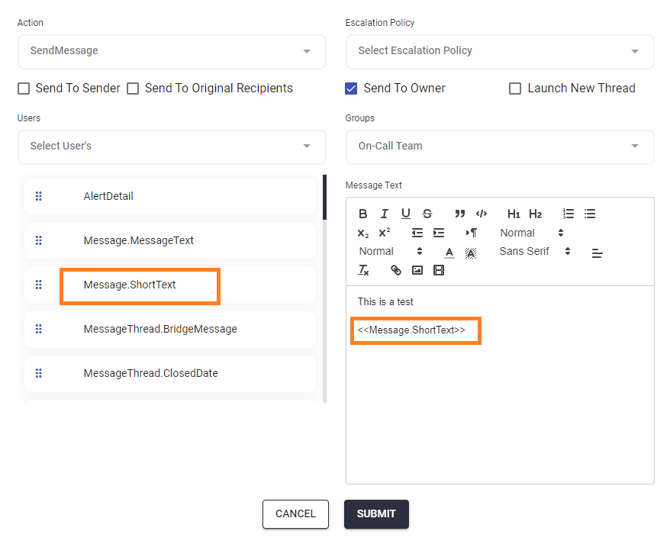Insert a blockquote with the quote icon
The image size is (670, 544).
[x=460, y=214]
